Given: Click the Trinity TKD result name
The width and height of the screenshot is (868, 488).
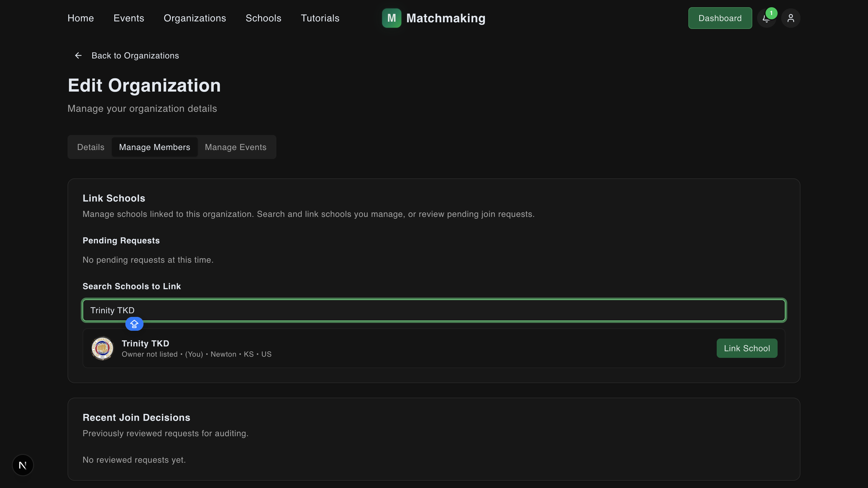Looking at the screenshot, I should click(x=145, y=343).
